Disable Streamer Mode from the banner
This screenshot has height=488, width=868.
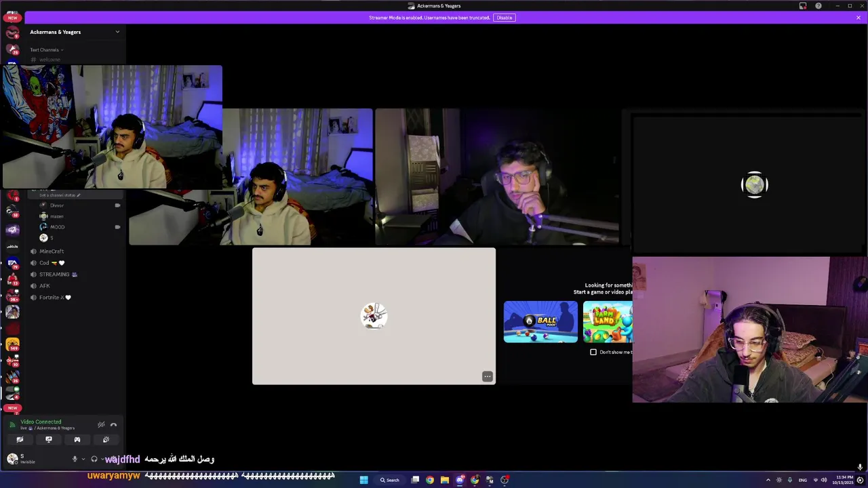tap(505, 18)
